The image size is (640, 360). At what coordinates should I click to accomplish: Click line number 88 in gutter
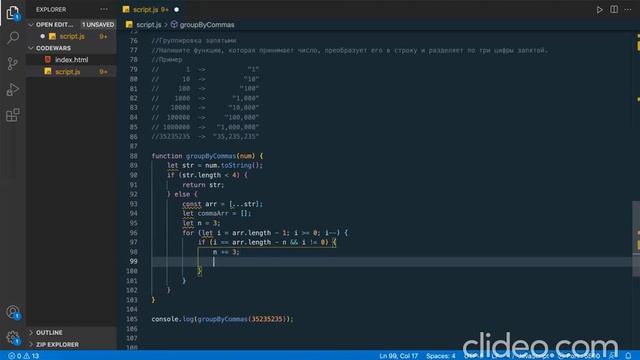(x=133, y=156)
